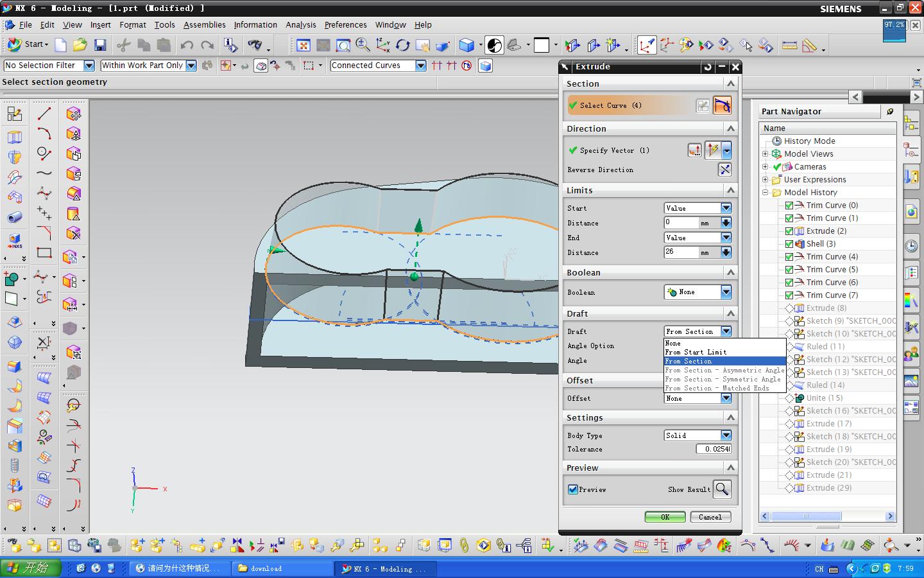Image resolution: width=924 pixels, height=578 pixels.
Task: Click the Undo arrow icon
Action: pos(187,45)
